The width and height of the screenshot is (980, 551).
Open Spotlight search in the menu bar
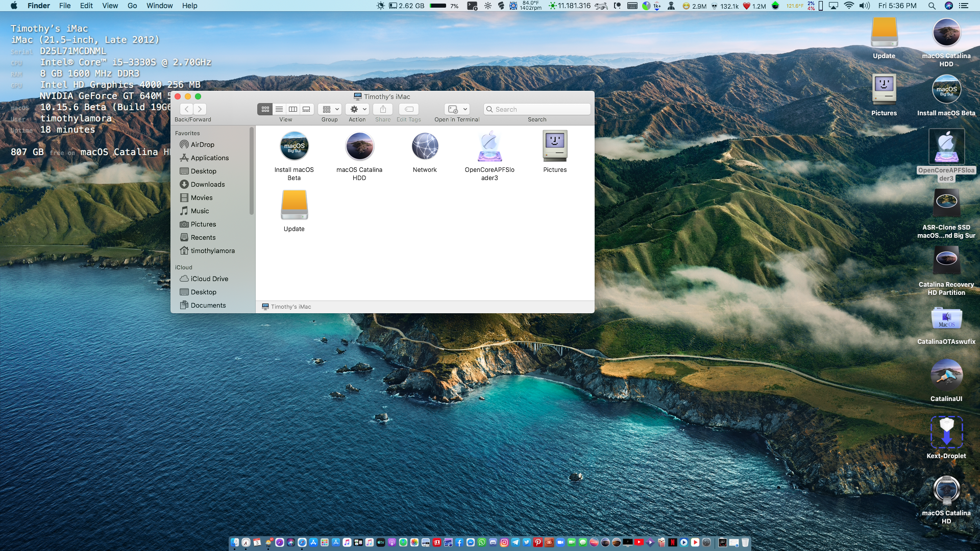pyautogui.click(x=932, y=6)
